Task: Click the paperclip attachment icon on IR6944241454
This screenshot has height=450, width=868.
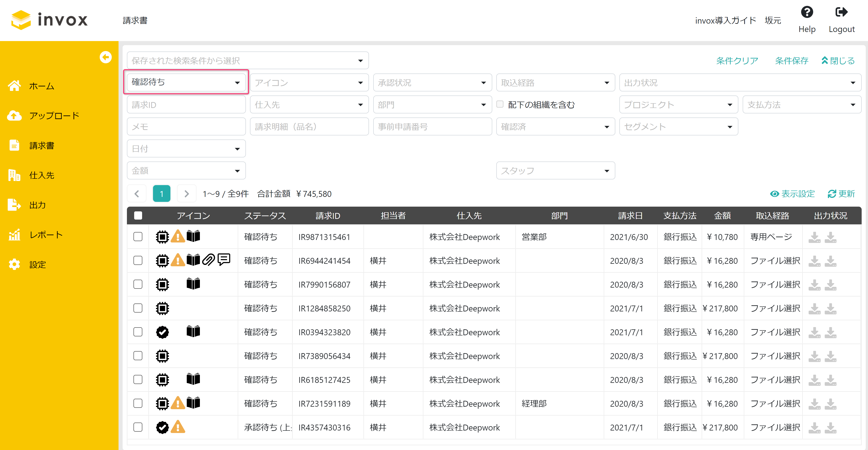Action: [209, 260]
